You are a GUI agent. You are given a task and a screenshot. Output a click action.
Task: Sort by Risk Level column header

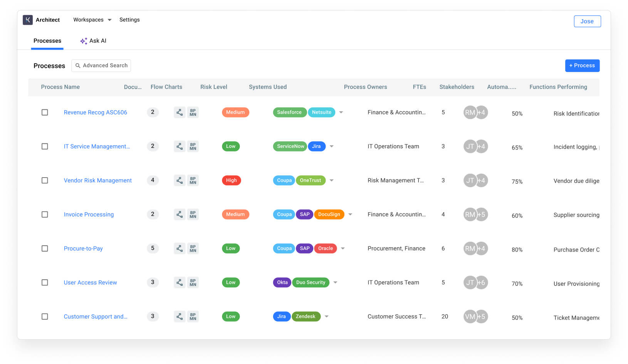pyautogui.click(x=214, y=87)
